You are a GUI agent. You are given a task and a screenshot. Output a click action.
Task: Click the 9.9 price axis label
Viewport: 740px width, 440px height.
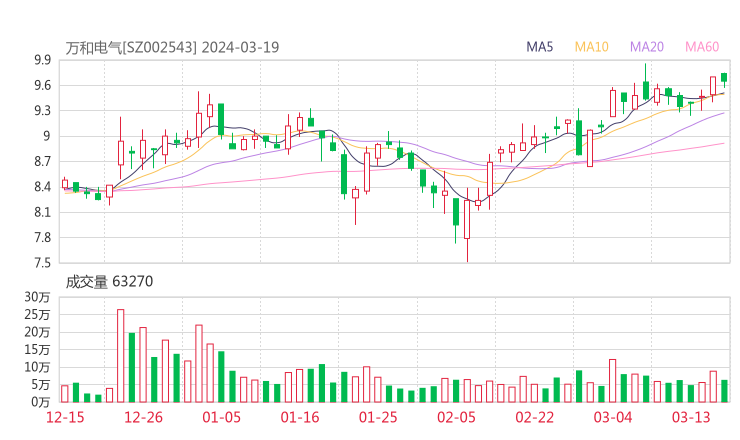(42, 60)
